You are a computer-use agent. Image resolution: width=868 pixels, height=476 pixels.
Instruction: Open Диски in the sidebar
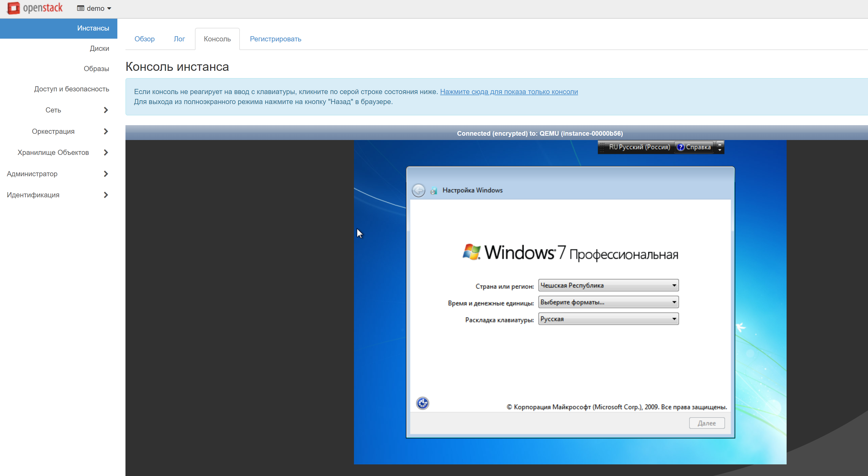point(100,48)
